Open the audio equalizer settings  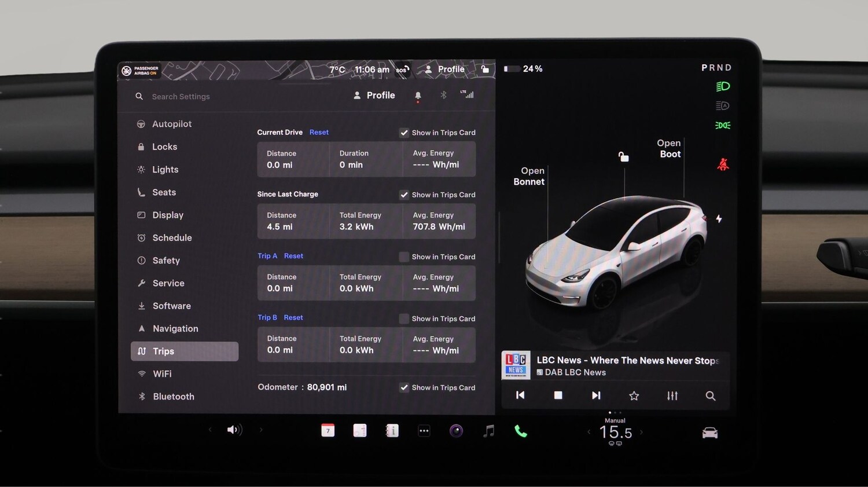[x=672, y=396]
